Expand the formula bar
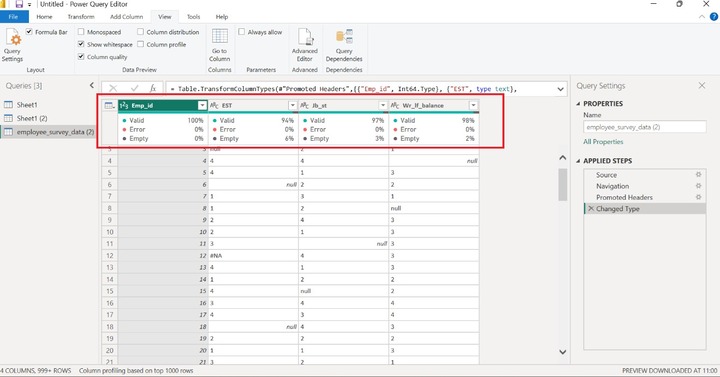Viewport: 720px width, 377px height. coord(560,89)
